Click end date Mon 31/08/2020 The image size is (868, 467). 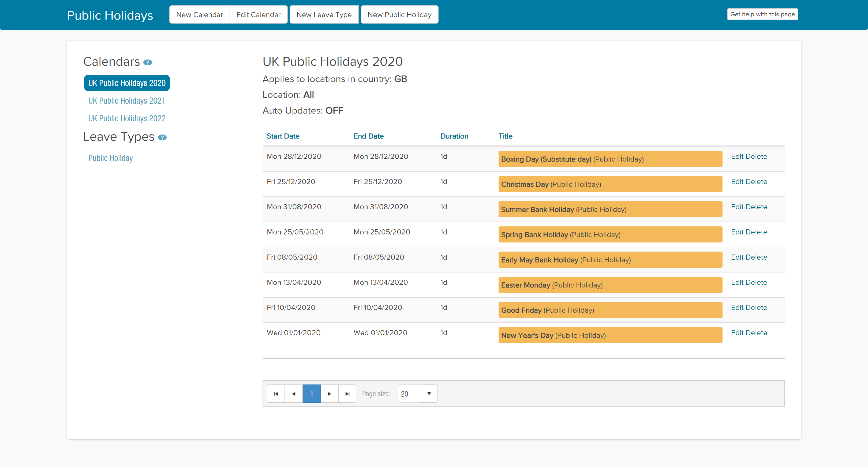click(x=381, y=207)
